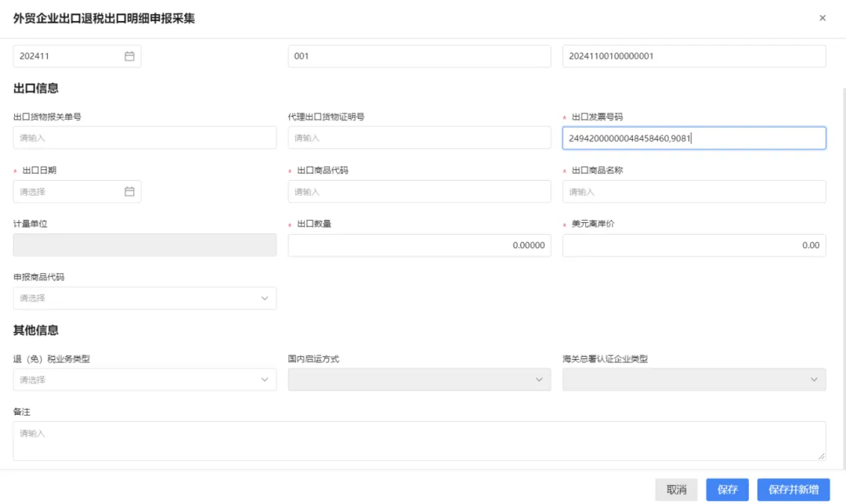The image size is (846, 504).
Task: Click calendar icon in 出口日期 field
Action: coord(129,192)
